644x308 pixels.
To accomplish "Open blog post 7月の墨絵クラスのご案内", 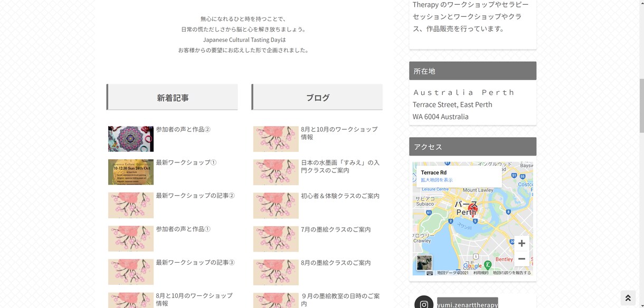I will [x=336, y=229].
